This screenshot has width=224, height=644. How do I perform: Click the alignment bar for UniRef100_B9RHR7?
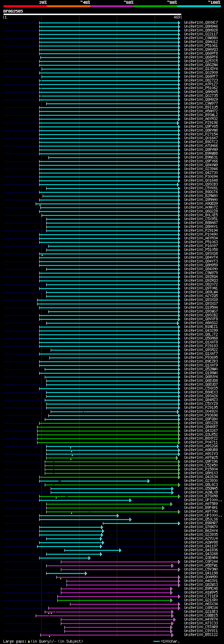141,523
